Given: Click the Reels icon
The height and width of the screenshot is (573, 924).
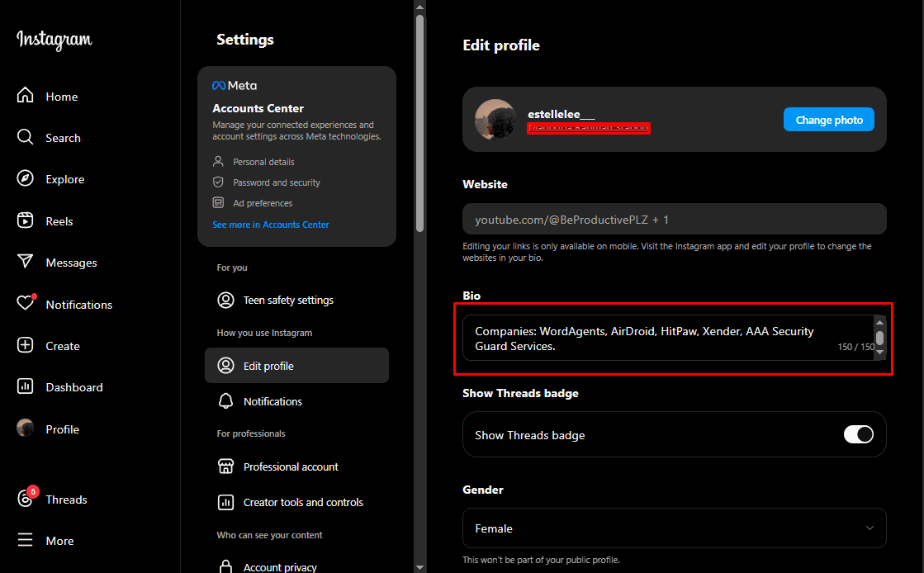Looking at the screenshot, I should (26, 220).
